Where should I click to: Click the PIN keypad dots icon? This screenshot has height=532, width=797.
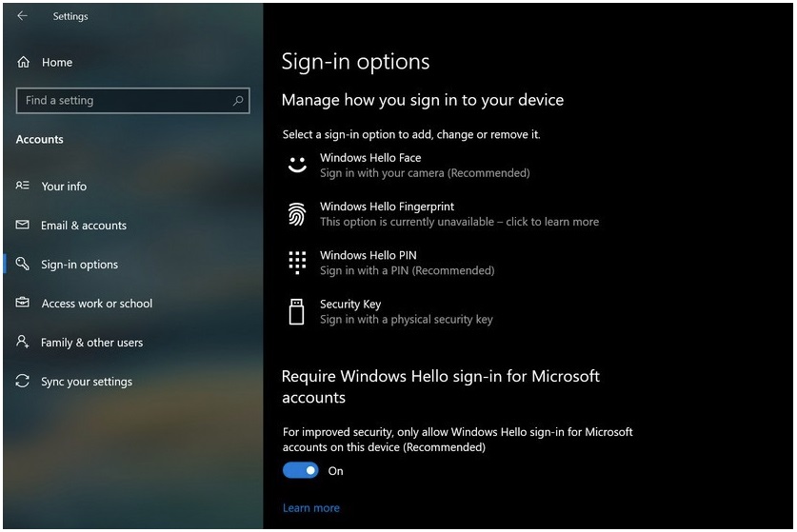(297, 263)
